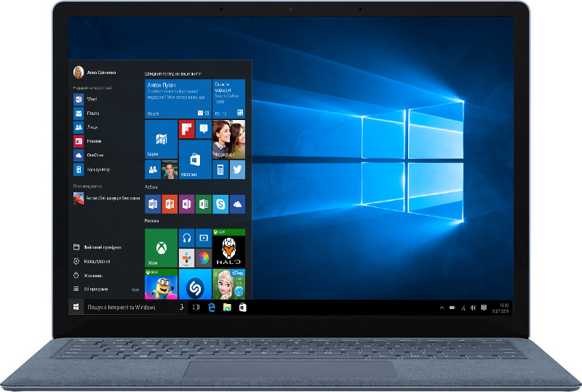582x392 pixels.
Task: Open Налаштування settings in the Start menu
Action: tap(92, 261)
